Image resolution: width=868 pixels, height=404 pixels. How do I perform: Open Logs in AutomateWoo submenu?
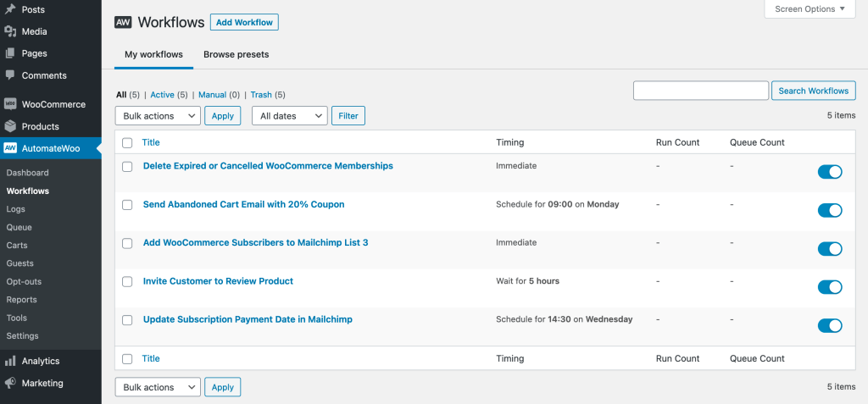pyautogui.click(x=15, y=209)
